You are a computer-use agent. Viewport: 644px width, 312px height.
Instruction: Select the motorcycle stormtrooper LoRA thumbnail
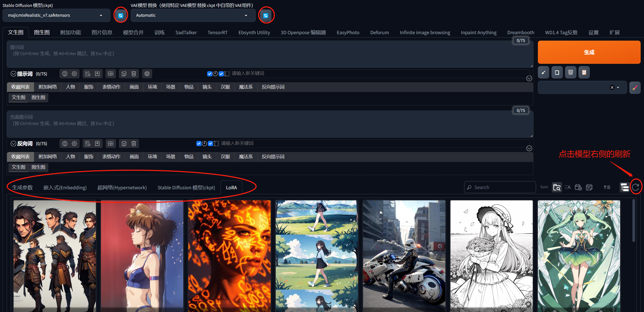[x=404, y=256]
